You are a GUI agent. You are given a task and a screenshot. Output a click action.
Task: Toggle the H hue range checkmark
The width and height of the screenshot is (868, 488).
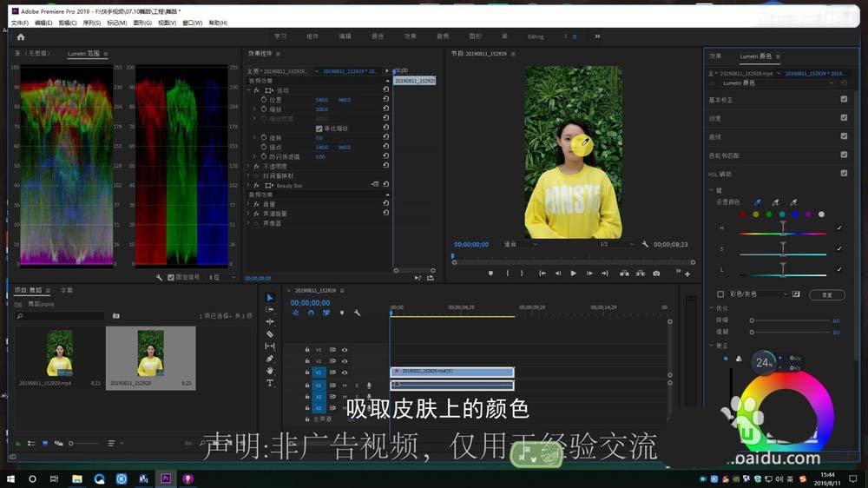tap(839, 228)
